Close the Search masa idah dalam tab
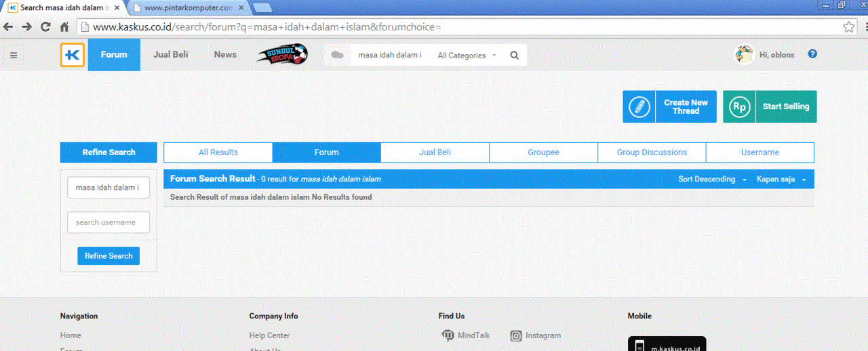 coord(117,7)
